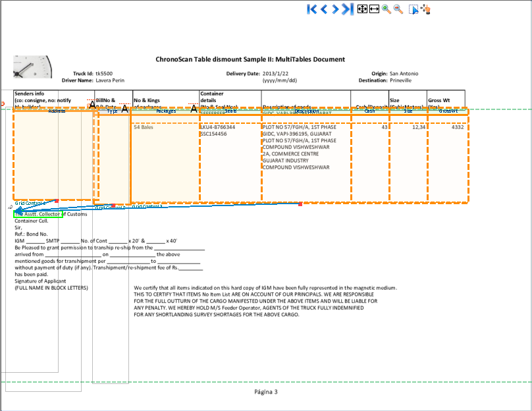
Task: Select the Seals column header
Action: (x=230, y=111)
